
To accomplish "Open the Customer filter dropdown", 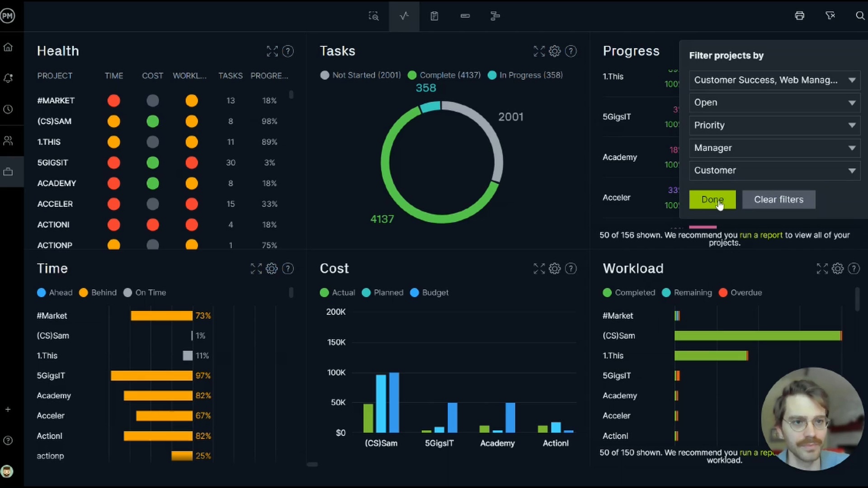I will click(x=774, y=170).
